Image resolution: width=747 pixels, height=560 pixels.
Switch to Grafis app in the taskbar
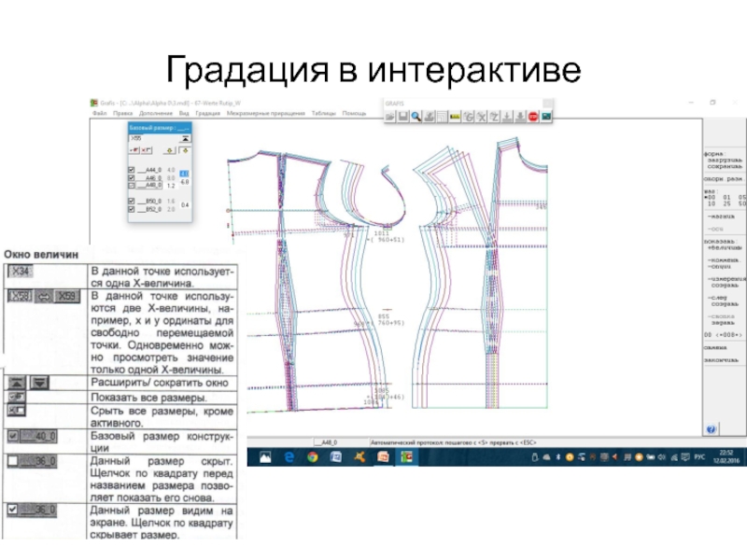coord(406,457)
